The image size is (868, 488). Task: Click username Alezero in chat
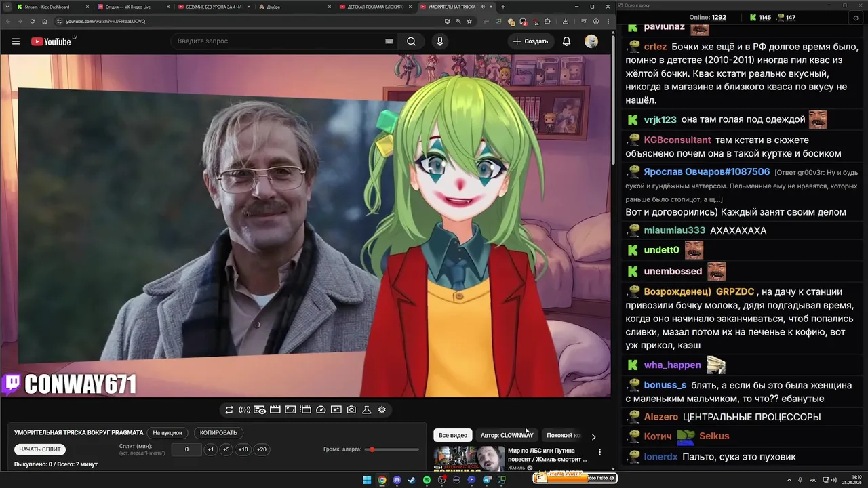point(660,417)
